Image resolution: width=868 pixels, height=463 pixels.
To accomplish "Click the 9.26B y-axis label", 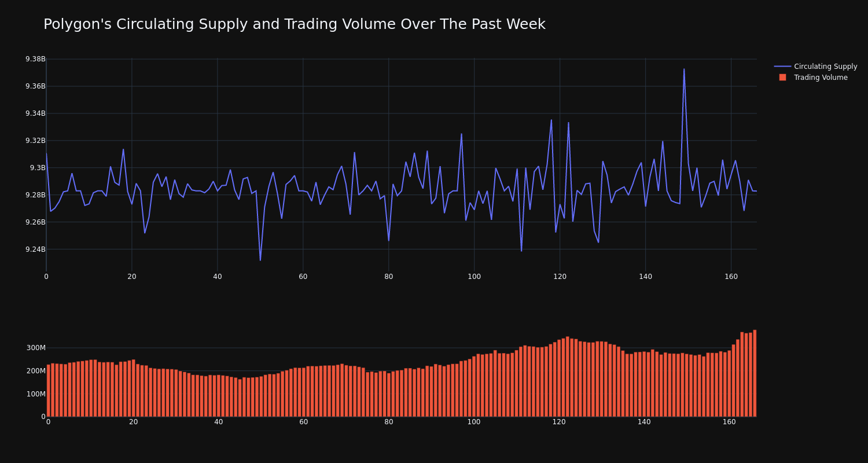I will tap(35, 222).
